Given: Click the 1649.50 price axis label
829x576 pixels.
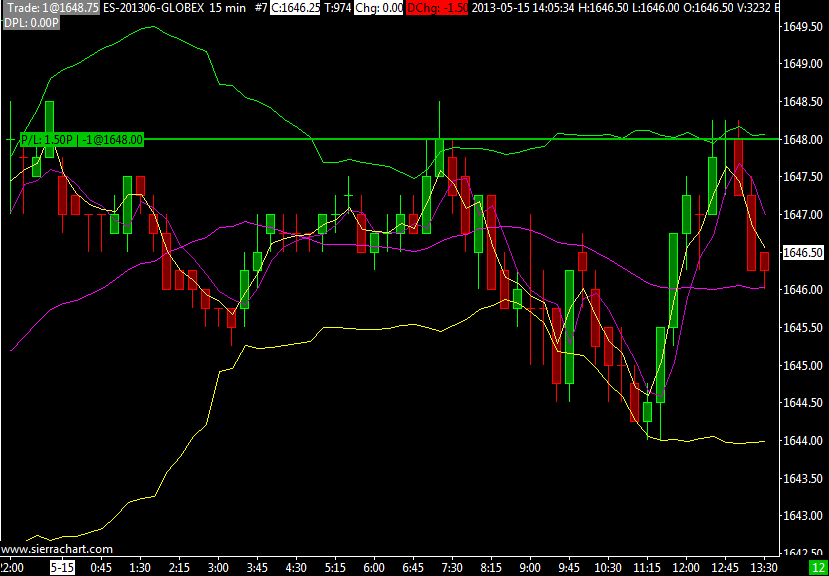Looking at the screenshot, I should pos(804,26).
